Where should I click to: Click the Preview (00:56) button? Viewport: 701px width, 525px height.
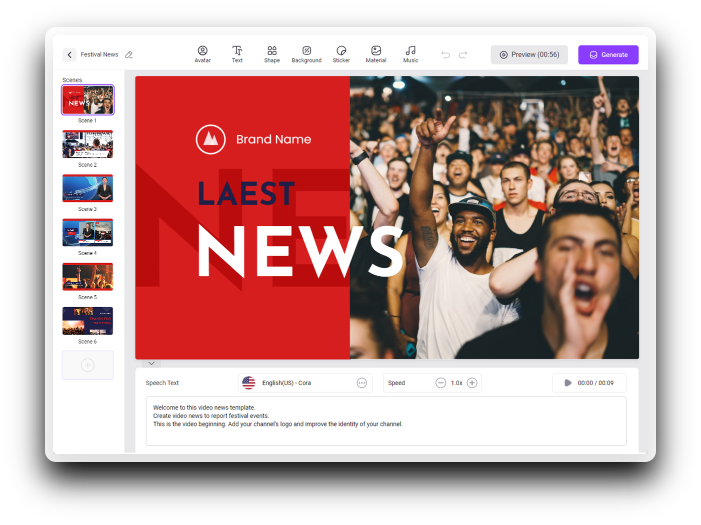pyautogui.click(x=529, y=55)
